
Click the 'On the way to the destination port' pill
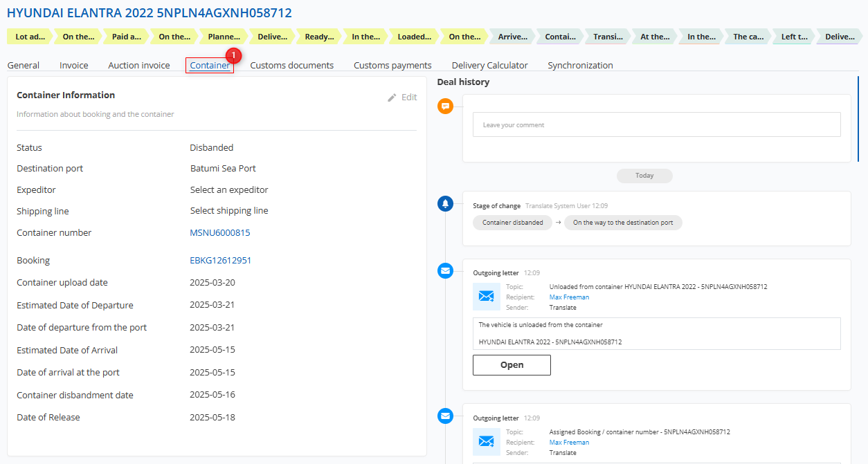pyautogui.click(x=623, y=223)
